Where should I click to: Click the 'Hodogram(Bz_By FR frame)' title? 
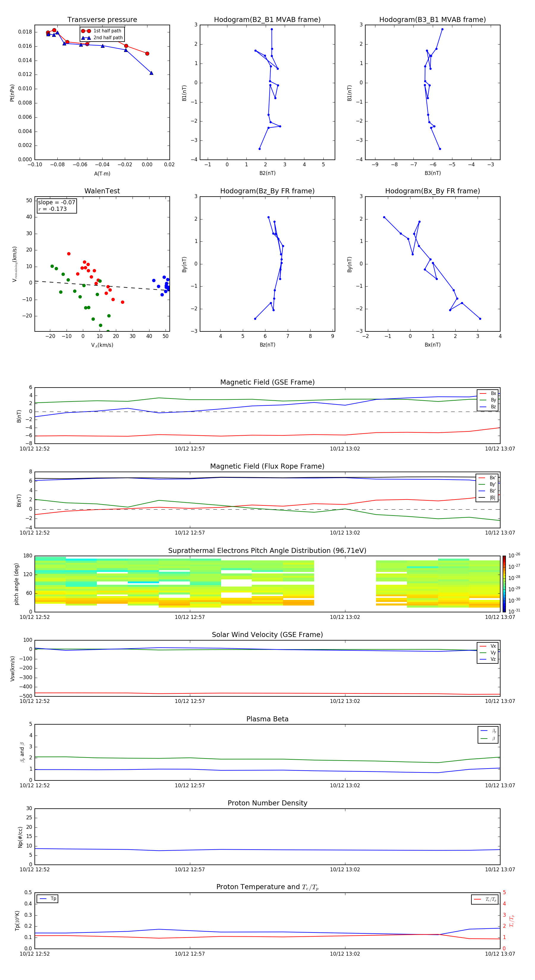(267, 191)
